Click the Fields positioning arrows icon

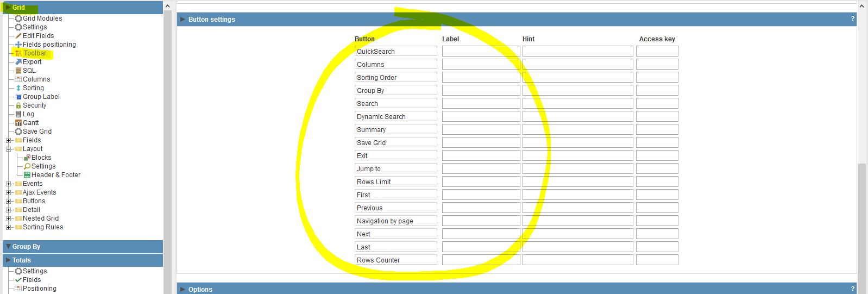(x=18, y=45)
